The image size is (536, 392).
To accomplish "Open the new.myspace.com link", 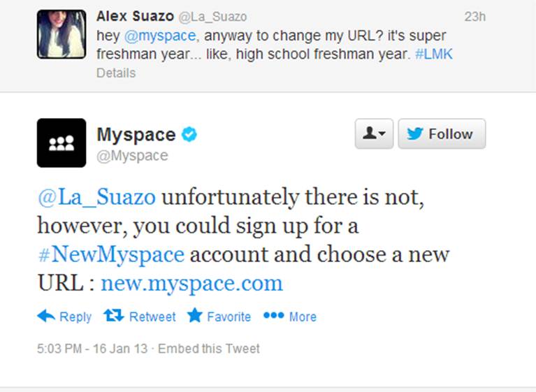I will [x=192, y=283].
